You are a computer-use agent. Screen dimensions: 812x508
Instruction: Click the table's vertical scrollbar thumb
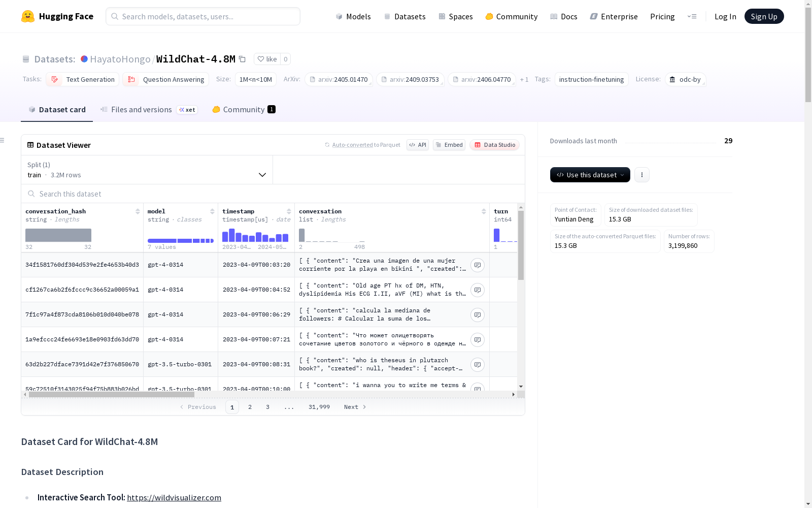point(521,245)
